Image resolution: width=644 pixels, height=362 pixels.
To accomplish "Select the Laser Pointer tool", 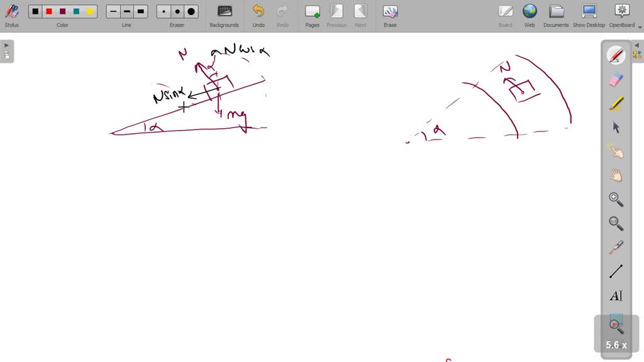I will [616, 247].
